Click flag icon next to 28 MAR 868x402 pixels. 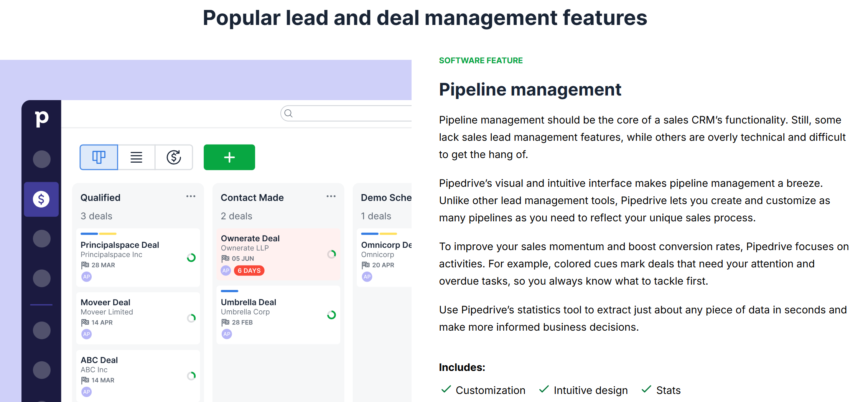click(x=85, y=265)
